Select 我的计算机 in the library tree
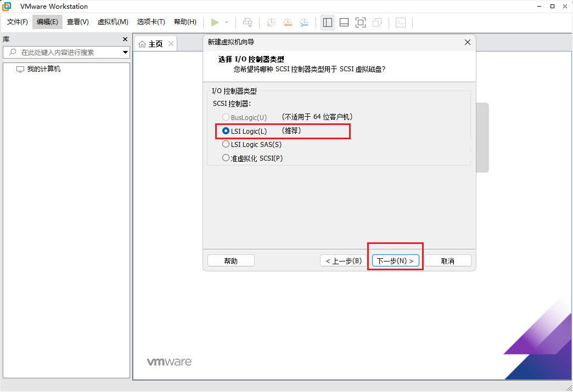Image resolution: width=573 pixels, height=392 pixels. click(x=43, y=69)
